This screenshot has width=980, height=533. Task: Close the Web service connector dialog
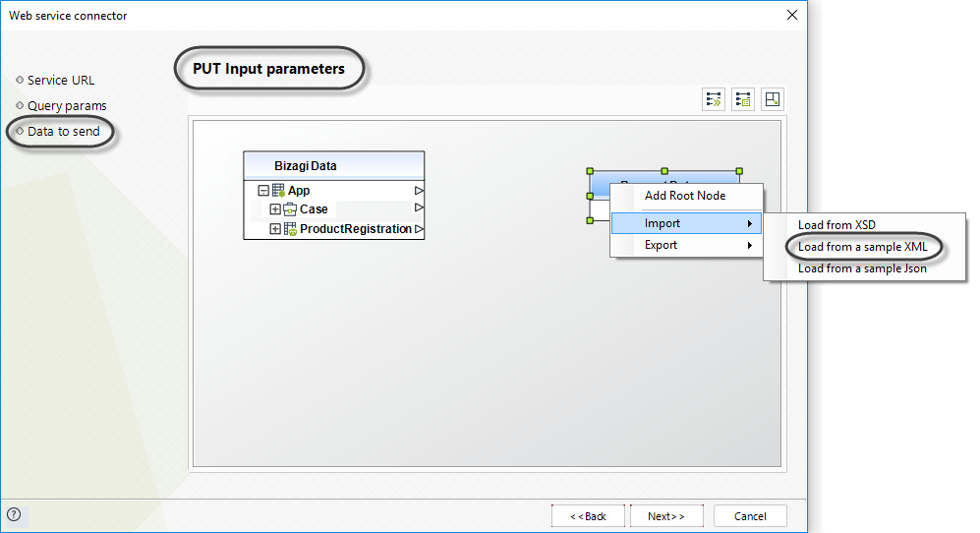(x=792, y=15)
